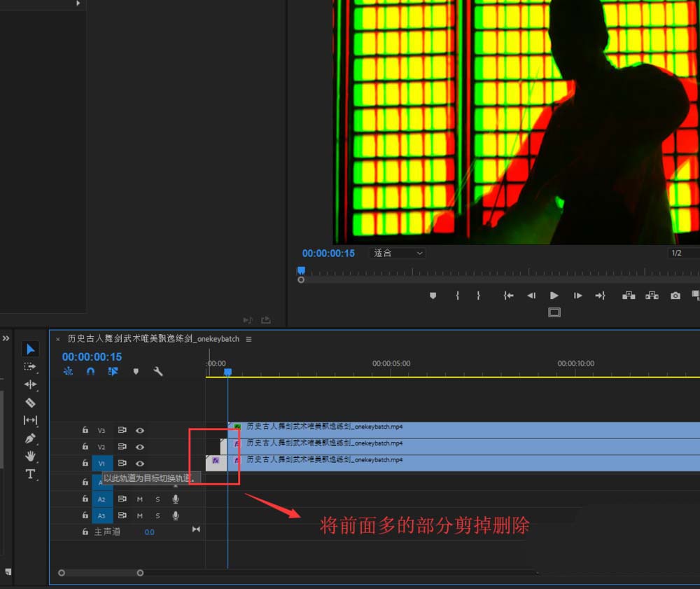Toggle lock on track V1
The image size is (700, 589).
tap(85, 463)
